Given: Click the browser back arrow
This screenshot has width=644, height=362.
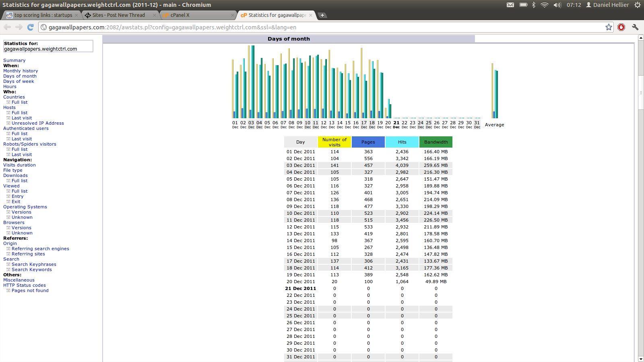Looking at the screenshot, I should click(x=7, y=27).
